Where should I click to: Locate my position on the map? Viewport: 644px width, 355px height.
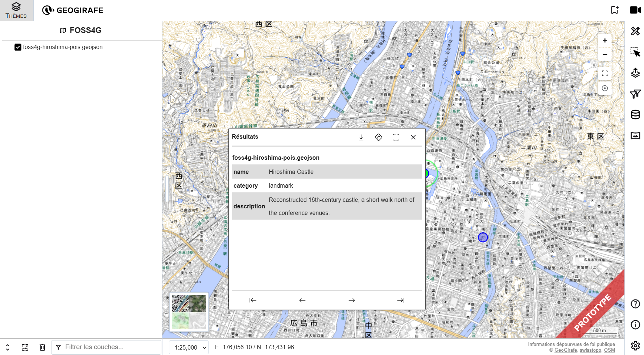[605, 88]
